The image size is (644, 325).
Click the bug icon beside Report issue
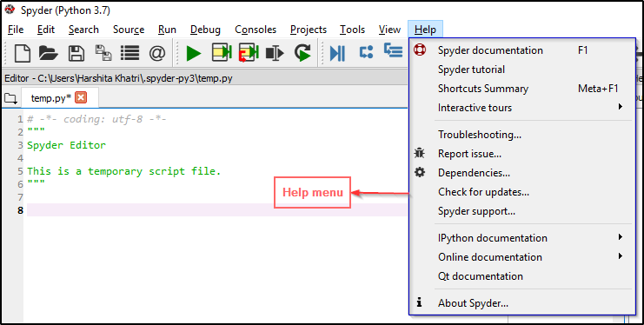420,154
